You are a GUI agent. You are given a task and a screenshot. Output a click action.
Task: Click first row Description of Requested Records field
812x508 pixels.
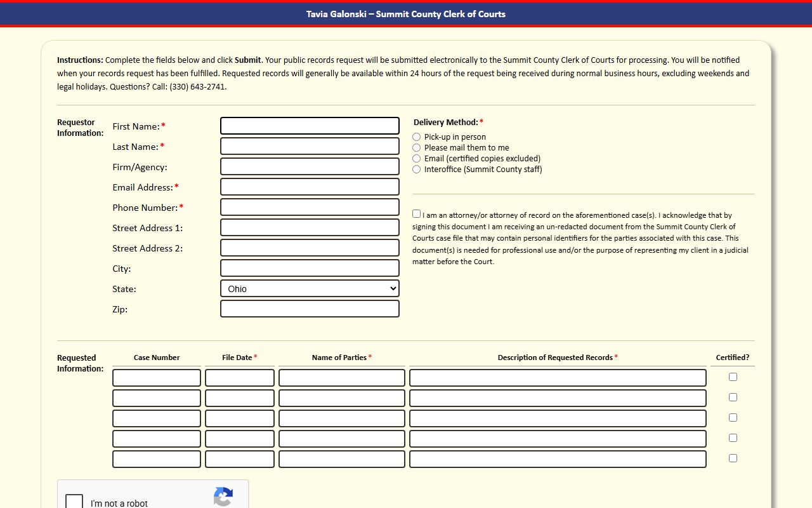[x=558, y=378]
